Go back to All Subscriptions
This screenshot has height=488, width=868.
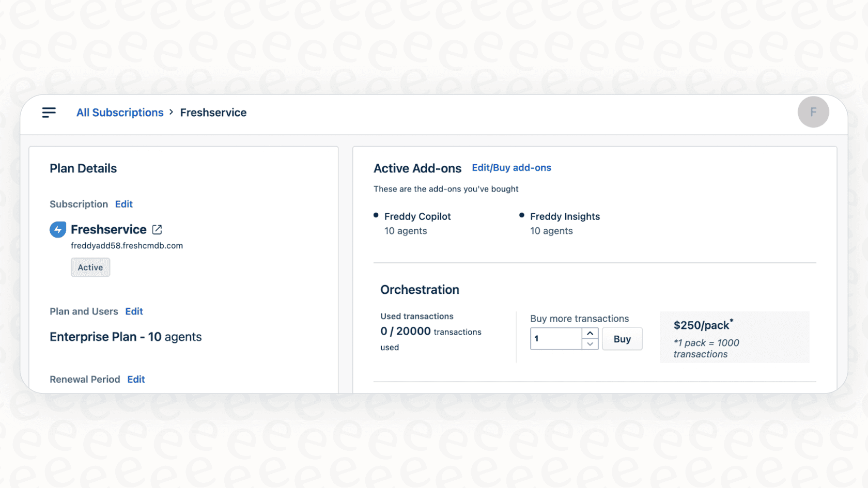[x=120, y=113]
